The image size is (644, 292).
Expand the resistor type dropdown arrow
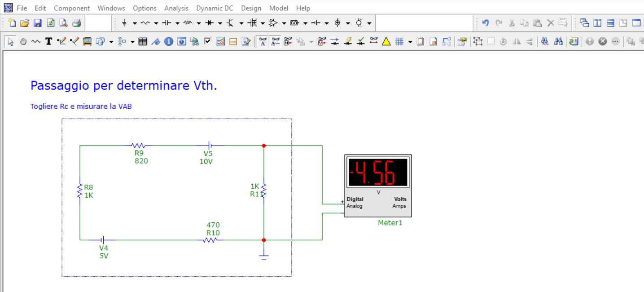pyautogui.click(x=156, y=23)
